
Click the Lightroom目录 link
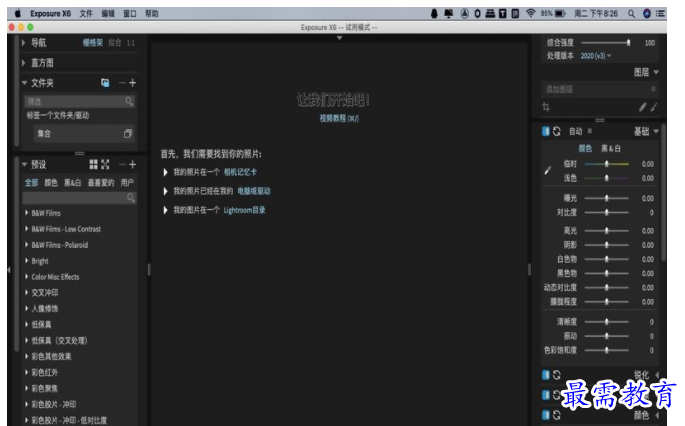pyautogui.click(x=244, y=210)
